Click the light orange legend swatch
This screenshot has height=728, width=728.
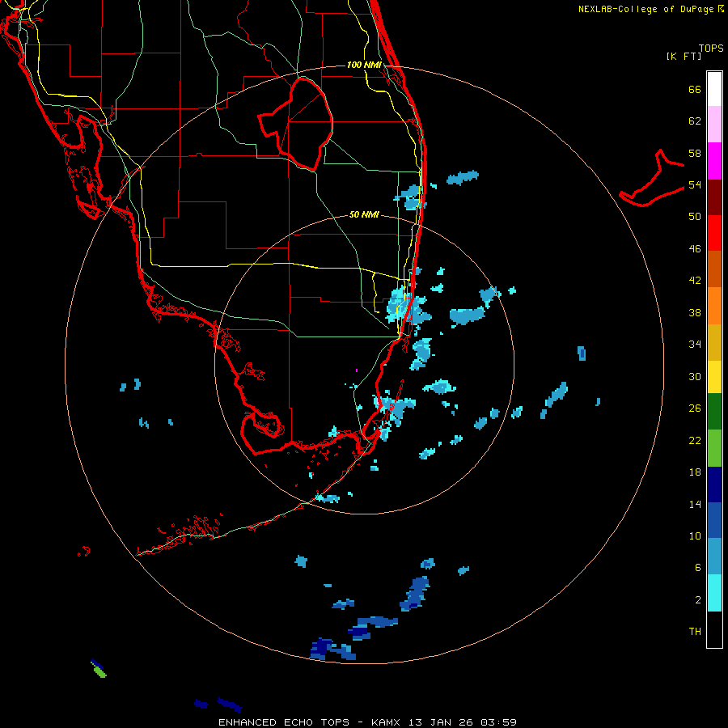point(714,306)
